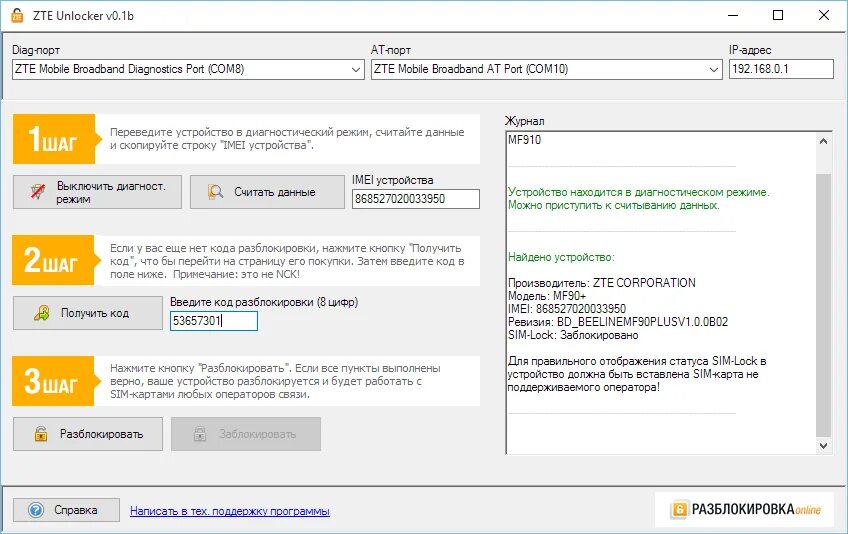Click the Производитель: ZTE CORPORATION journal line
Screen dimensions: 848x534
click(x=601, y=283)
